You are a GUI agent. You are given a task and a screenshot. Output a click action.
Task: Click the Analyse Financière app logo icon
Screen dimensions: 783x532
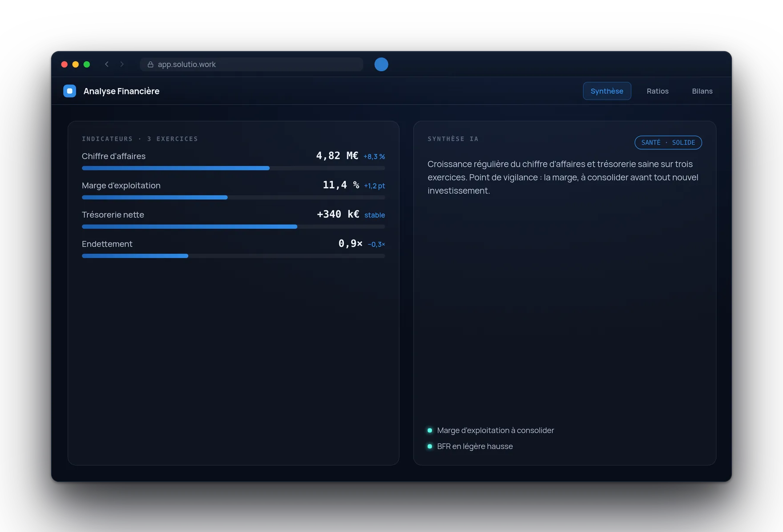[69, 91]
